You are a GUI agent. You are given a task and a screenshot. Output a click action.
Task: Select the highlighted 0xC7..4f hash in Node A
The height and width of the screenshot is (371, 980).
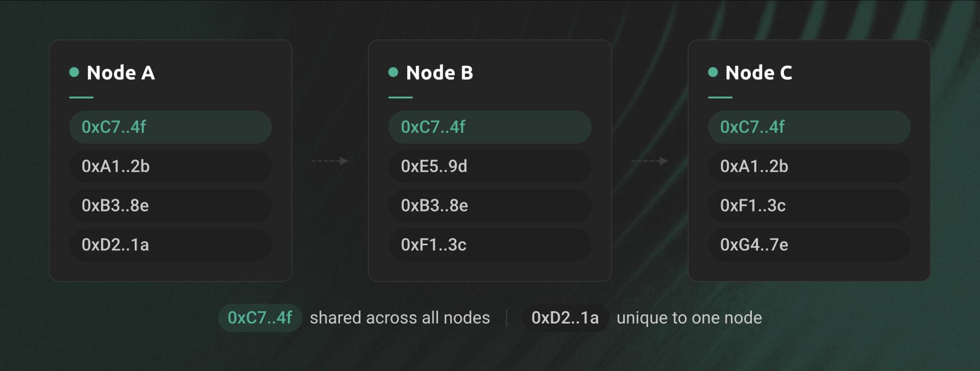(x=170, y=127)
